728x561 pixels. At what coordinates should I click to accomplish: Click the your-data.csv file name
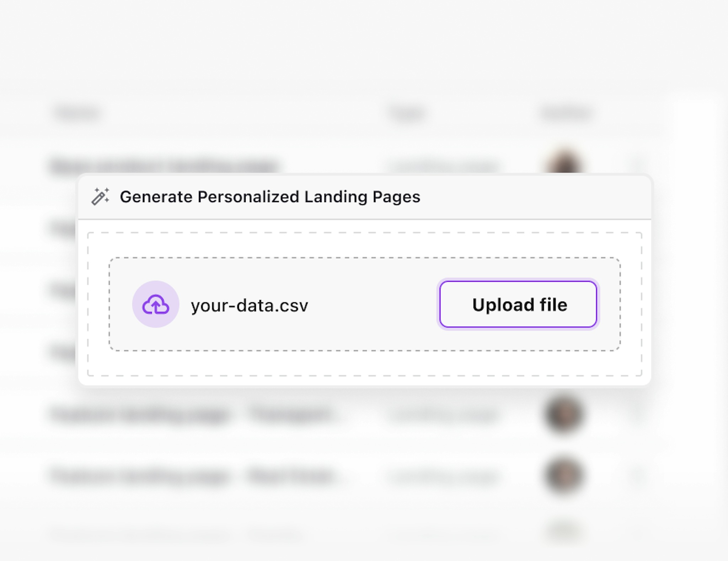click(x=250, y=305)
